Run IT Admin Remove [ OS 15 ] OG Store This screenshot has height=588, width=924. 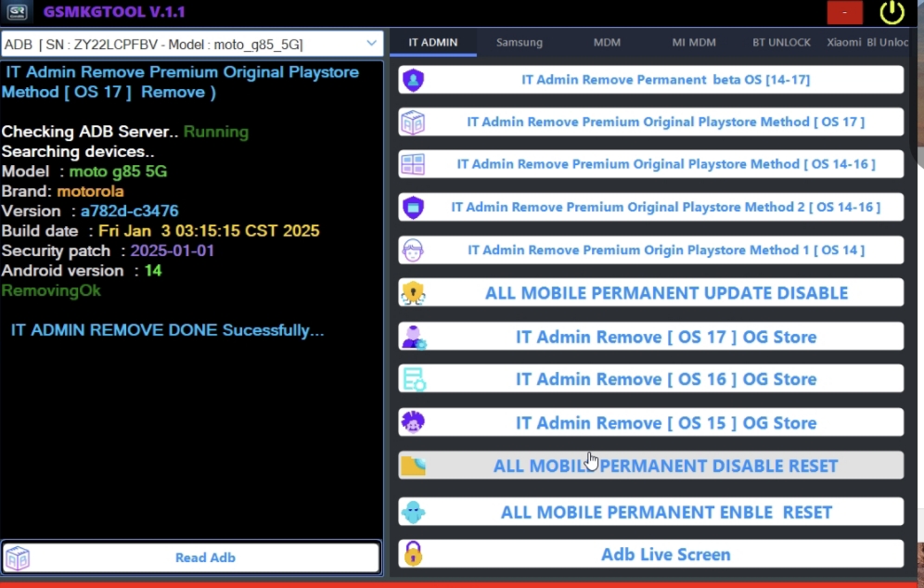(650, 422)
